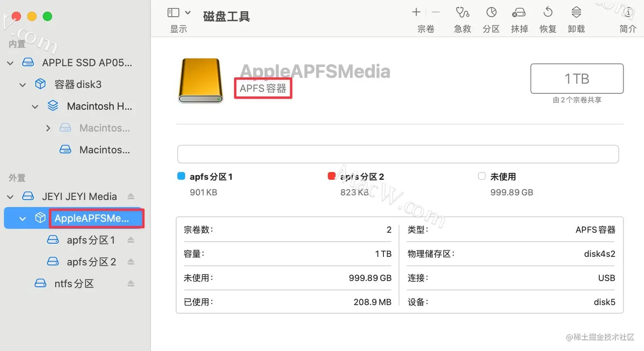Screen dimensions: 644x351
Task: Click the JEYI JEYI Media drive icon
Action: coord(28,196)
